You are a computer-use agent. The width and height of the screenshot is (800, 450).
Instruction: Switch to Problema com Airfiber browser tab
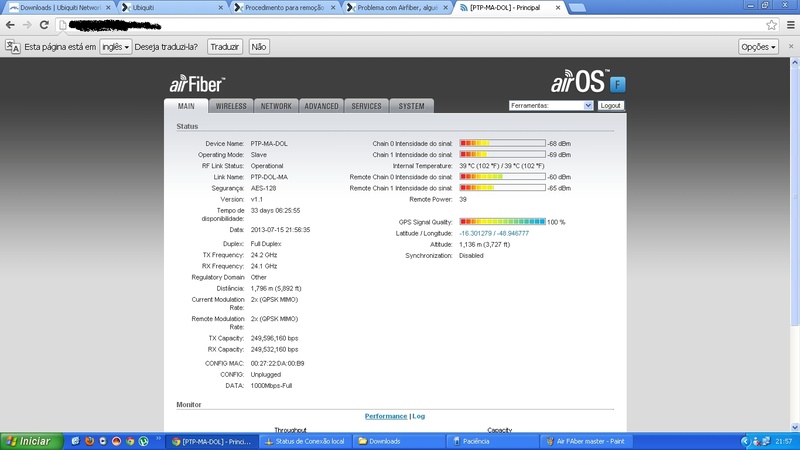tap(396, 8)
